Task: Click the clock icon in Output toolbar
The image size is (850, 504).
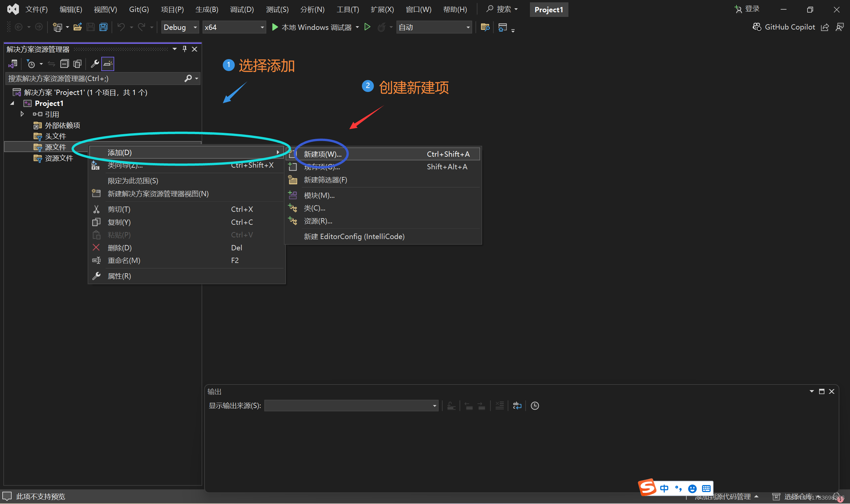Action: [x=535, y=405]
